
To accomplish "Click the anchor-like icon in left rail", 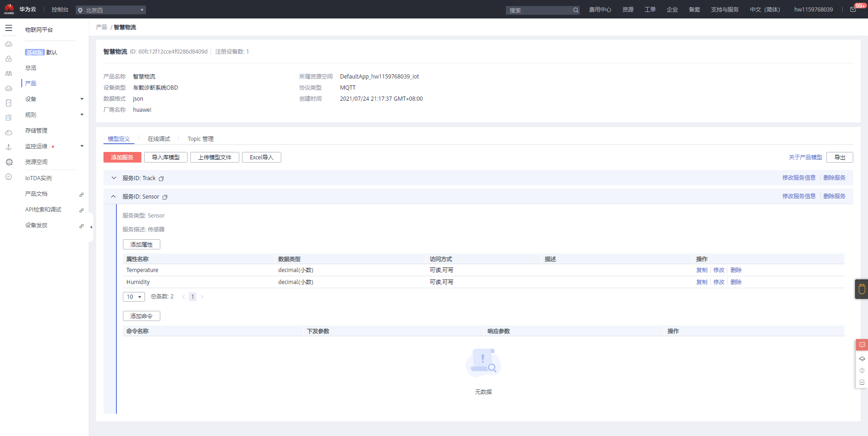I will [8, 147].
